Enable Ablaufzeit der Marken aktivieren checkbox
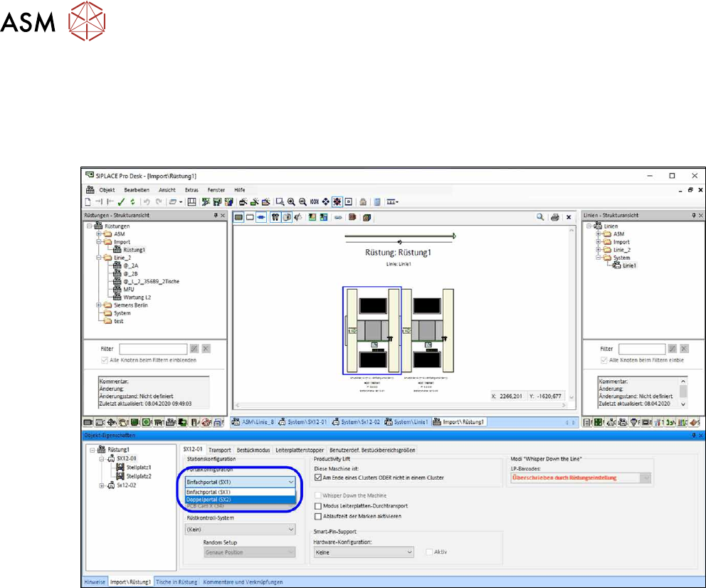 tap(318, 516)
